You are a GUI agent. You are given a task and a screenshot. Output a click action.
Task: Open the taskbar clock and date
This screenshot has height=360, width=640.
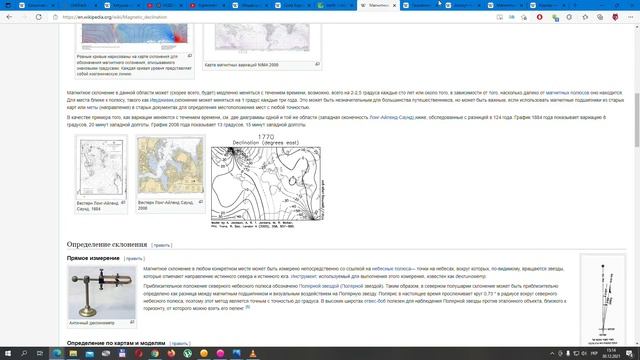point(611,353)
